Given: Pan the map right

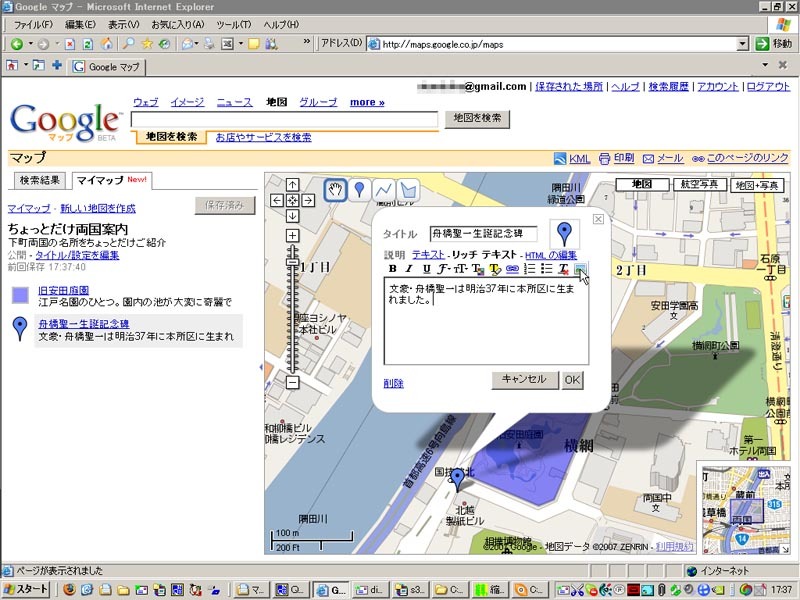Looking at the screenshot, I should [x=308, y=200].
